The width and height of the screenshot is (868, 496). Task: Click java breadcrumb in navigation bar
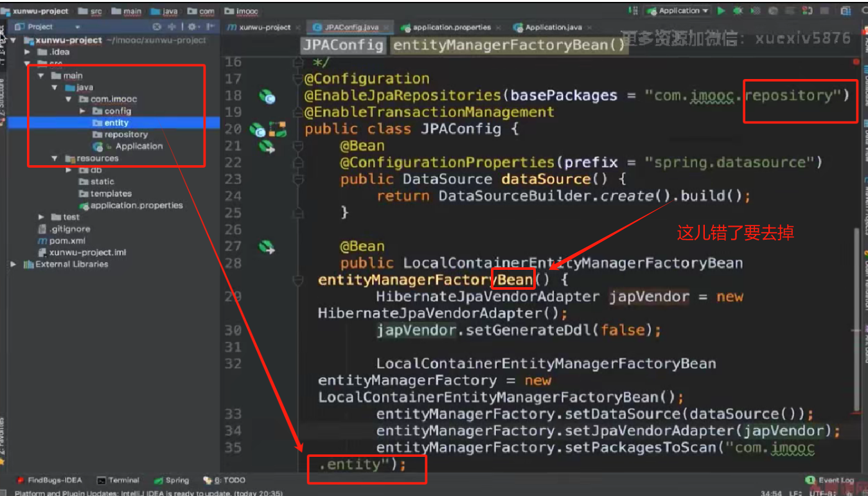[164, 12]
